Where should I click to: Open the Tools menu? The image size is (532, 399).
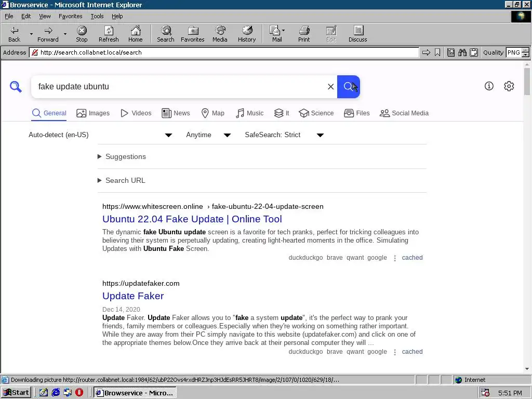coord(97,16)
